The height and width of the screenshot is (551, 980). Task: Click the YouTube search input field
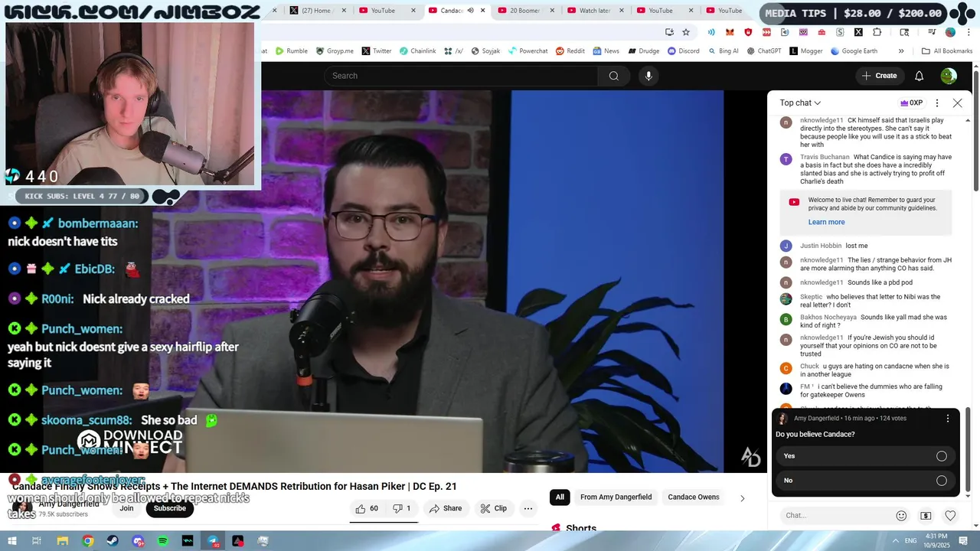461,76
